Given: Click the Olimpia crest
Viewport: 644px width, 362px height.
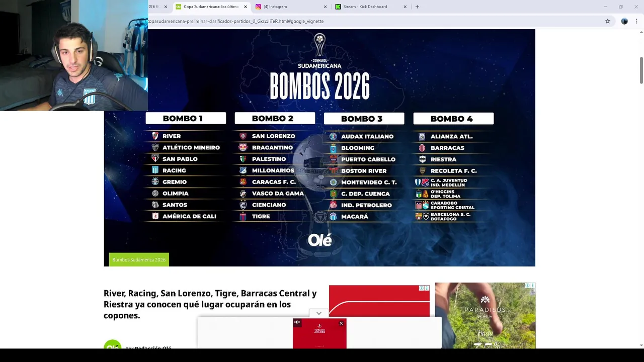Looking at the screenshot, I should point(155,193).
